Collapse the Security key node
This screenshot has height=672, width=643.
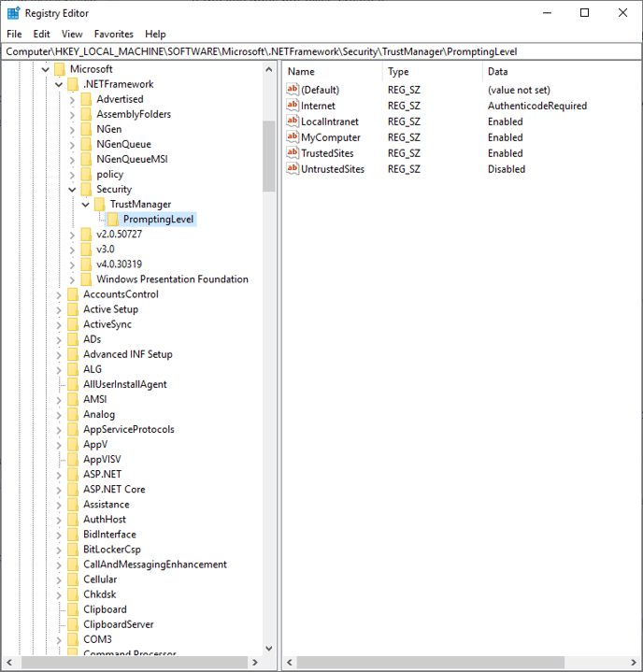pos(72,189)
